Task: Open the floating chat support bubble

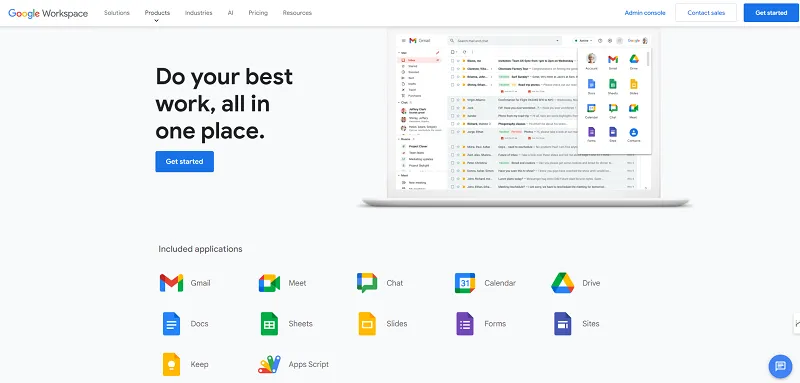Action: click(780, 366)
